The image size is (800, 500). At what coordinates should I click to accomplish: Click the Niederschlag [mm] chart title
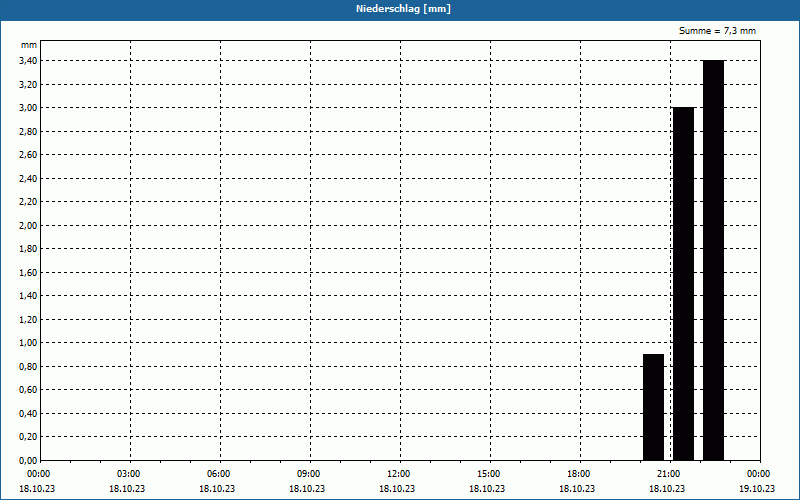pyautogui.click(x=403, y=9)
